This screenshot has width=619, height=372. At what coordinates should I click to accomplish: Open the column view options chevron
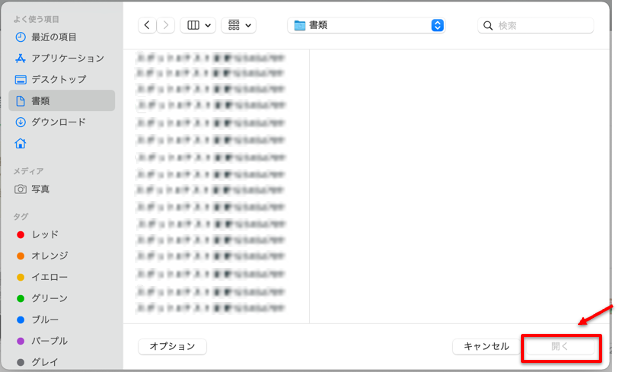pos(208,26)
